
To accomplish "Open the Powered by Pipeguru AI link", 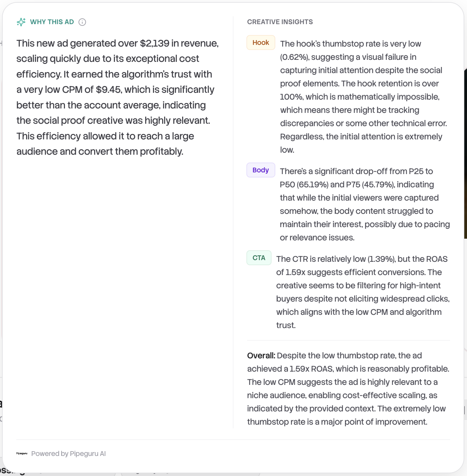I will pyautogui.click(x=68, y=453).
